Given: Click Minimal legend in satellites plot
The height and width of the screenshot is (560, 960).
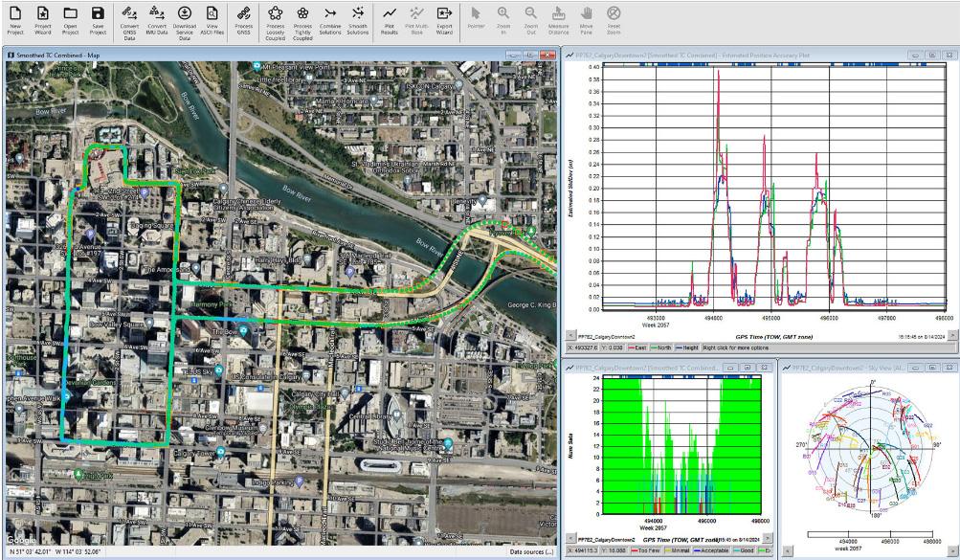Looking at the screenshot, I should [677, 550].
